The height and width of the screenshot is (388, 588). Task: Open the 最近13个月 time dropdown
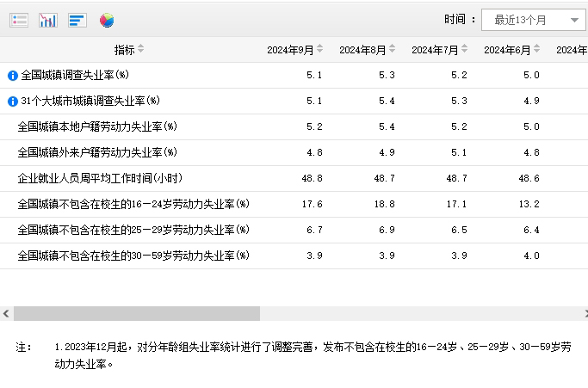(534, 20)
